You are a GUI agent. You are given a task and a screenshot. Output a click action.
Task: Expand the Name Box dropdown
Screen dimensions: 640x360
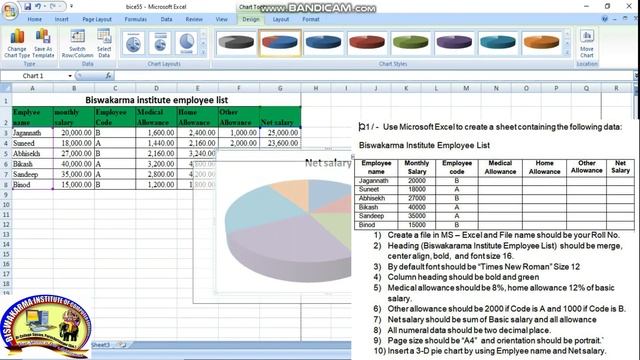coord(70,76)
